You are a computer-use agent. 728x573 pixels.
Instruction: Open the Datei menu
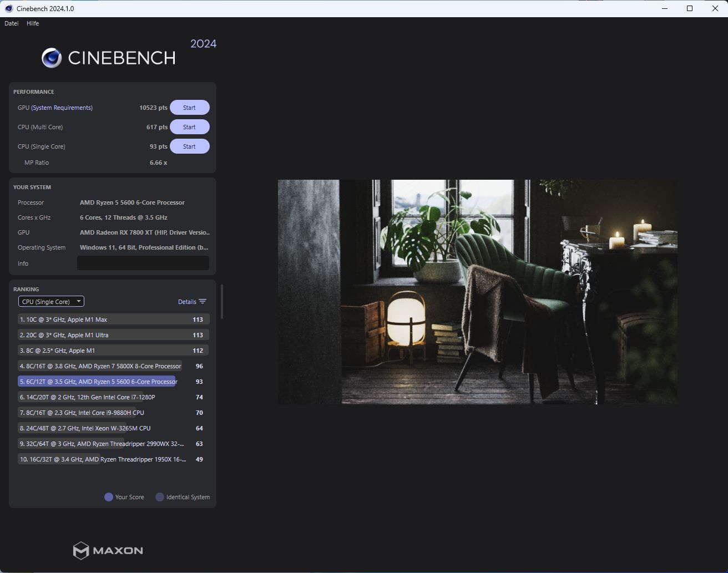(x=12, y=23)
